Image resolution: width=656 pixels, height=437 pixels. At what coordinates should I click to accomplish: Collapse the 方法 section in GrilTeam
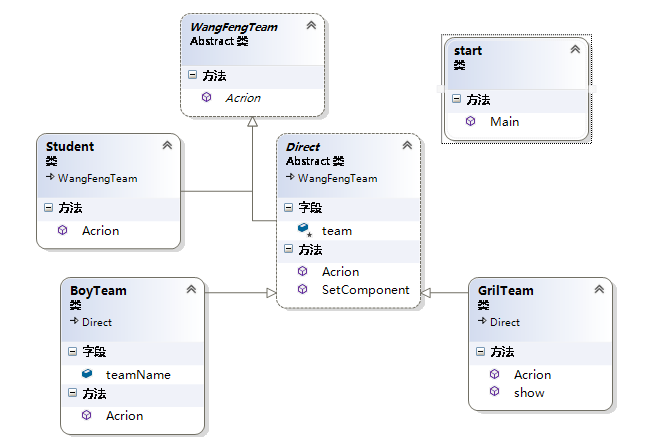click(x=480, y=351)
